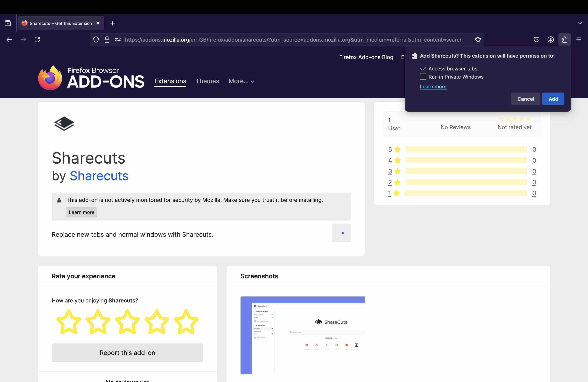588x382 pixels.
Task: Select the Extensions navigation item
Action: (170, 81)
